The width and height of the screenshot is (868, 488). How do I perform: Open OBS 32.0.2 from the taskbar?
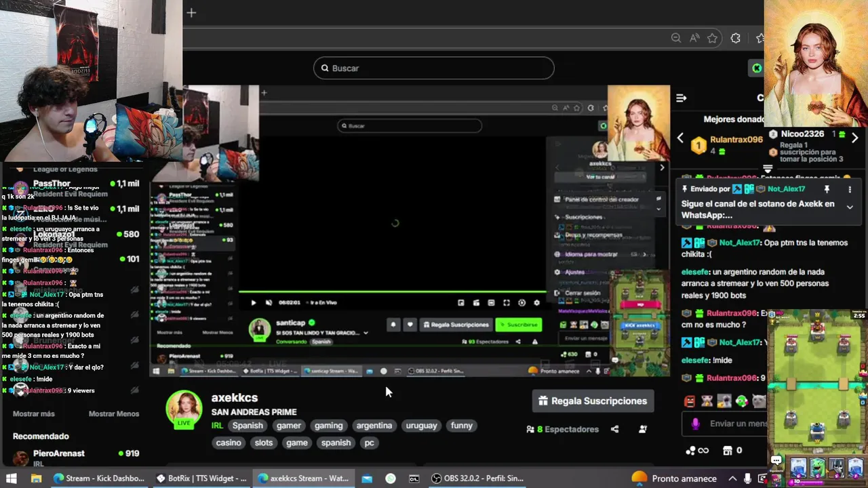[477, 478]
